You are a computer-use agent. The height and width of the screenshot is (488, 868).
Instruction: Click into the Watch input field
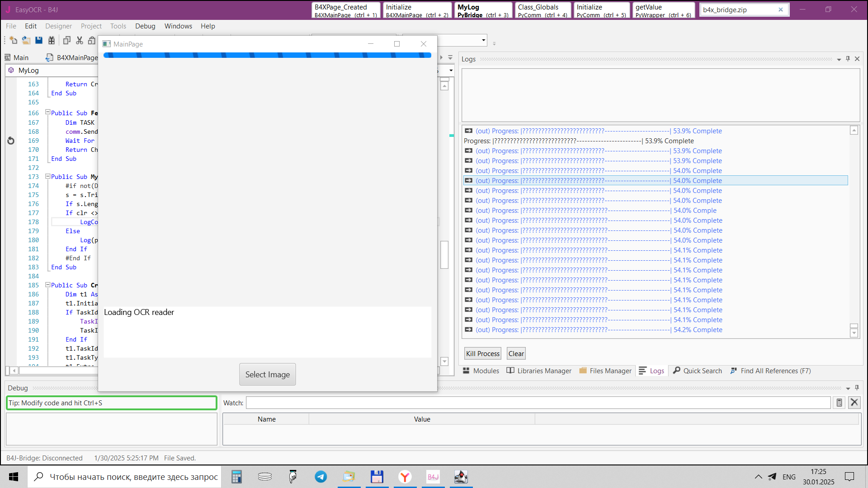tap(538, 403)
